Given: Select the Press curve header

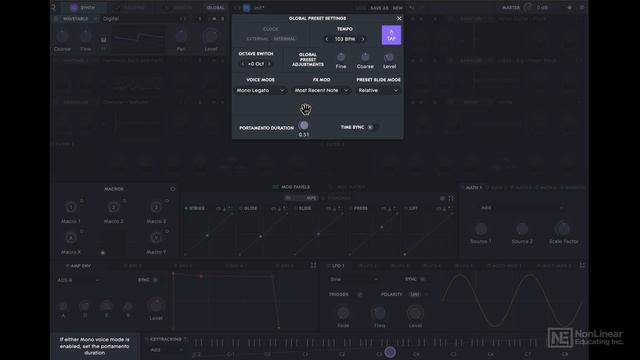Looking at the screenshot, I should point(358,208).
